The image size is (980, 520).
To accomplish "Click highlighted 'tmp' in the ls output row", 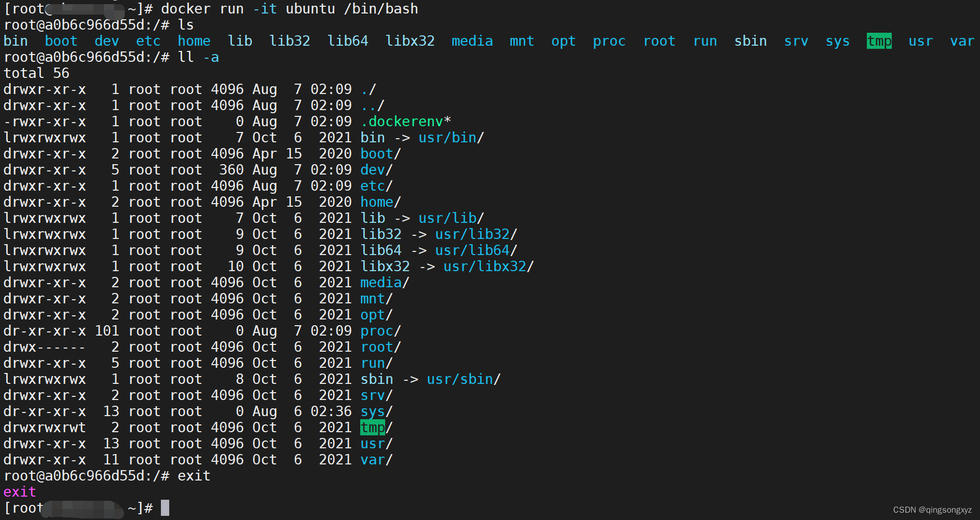I will [879, 41].
